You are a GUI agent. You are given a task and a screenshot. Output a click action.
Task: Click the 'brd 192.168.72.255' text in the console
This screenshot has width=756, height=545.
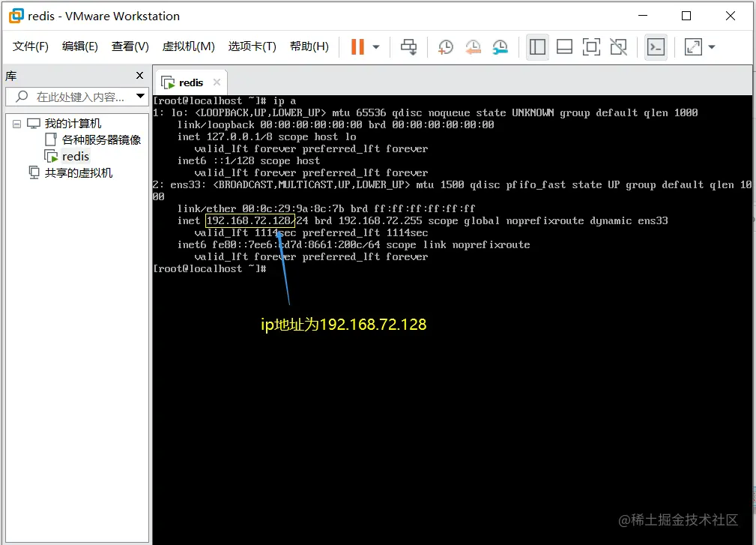[369, 221]
